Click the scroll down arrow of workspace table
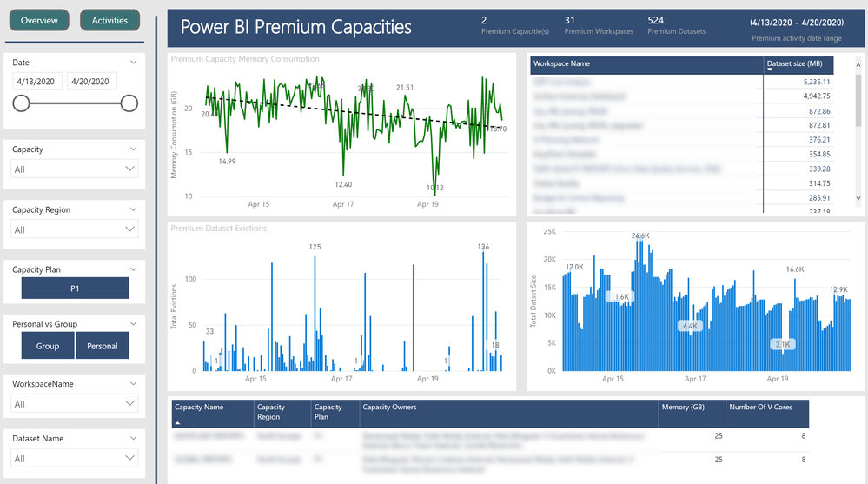The width and height of the screenshot is (868, 484). (858, 198)
